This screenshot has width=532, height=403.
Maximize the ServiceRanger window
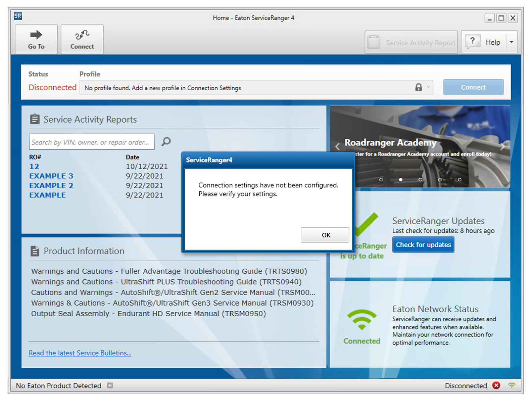point(501,18)
